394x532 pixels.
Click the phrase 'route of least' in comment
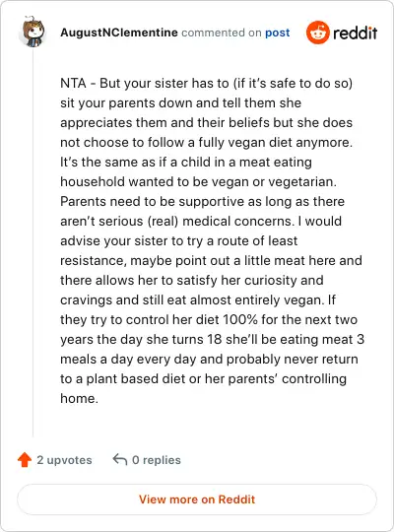click(x=257, y=241)
